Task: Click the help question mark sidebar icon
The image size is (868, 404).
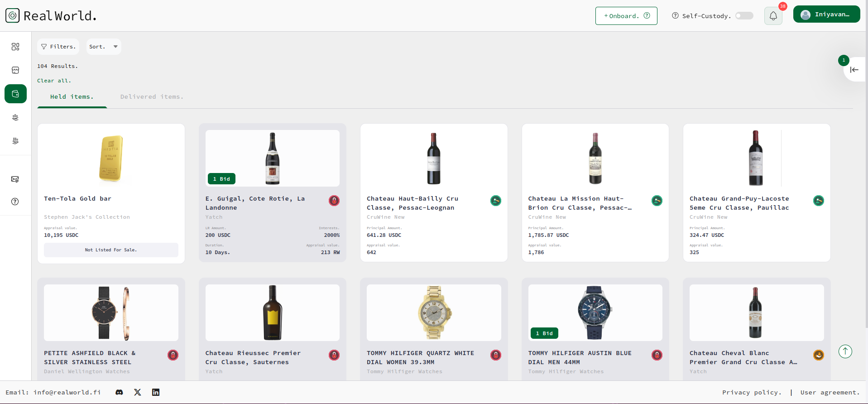Action: 15,202
